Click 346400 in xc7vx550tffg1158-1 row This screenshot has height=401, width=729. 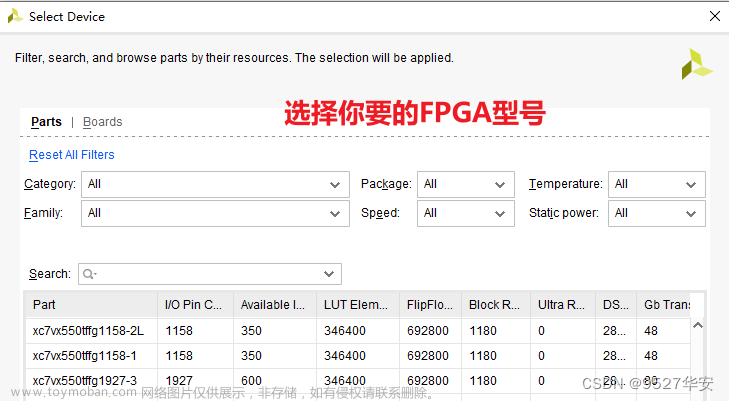pyautogui.click(x=345, y=356)
